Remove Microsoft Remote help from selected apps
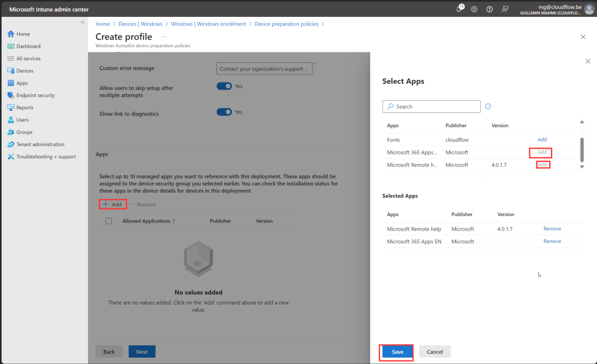This screenshot has height=364, width=597. [x=552, y=229]
